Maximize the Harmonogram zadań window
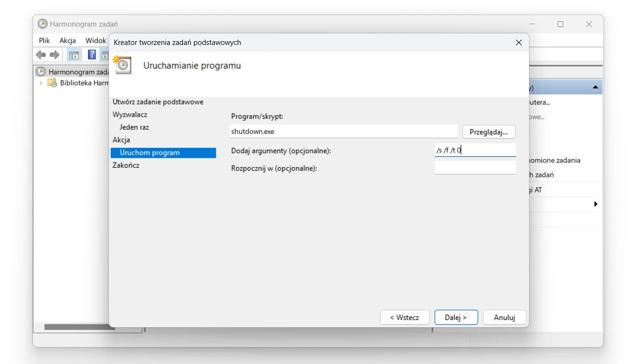Screen dimensions: 636x364 click(x=560, y=24)
